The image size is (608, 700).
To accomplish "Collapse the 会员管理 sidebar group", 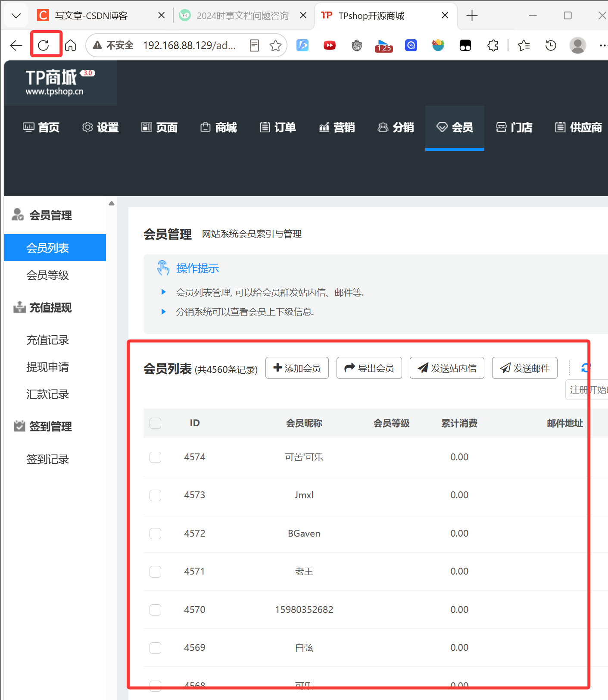I will tap(42, 215).
